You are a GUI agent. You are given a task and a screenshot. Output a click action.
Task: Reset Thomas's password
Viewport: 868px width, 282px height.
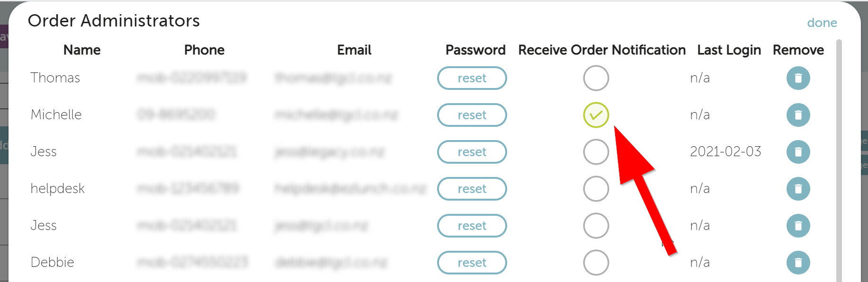click(472, 78)
